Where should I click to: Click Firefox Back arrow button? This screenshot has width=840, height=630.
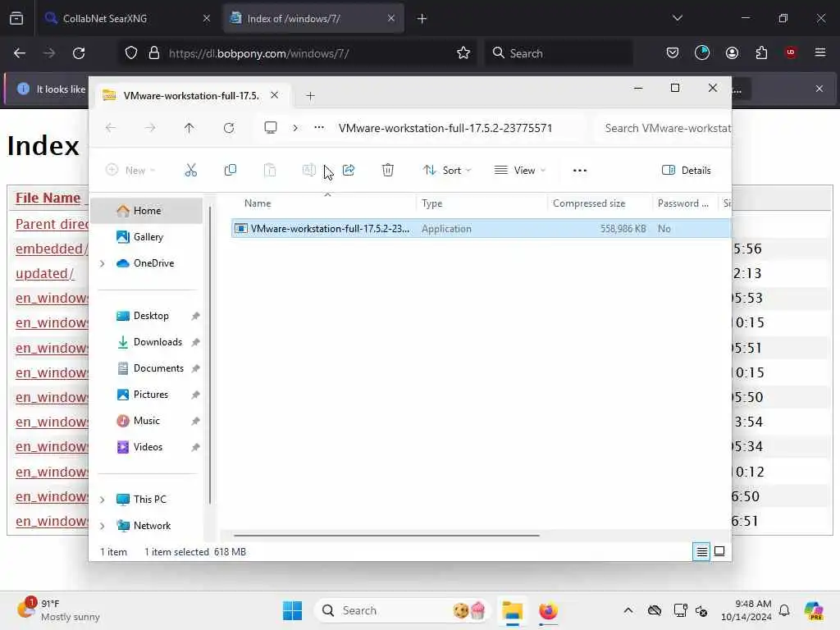tap(20, 53)
